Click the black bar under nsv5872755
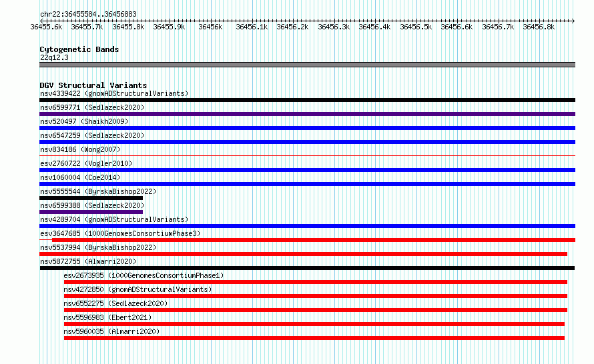 pyautogui.click(x=307, y=268)
